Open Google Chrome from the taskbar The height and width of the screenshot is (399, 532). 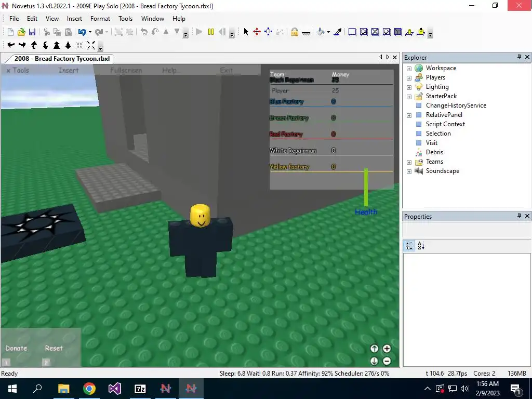point(89,389)
